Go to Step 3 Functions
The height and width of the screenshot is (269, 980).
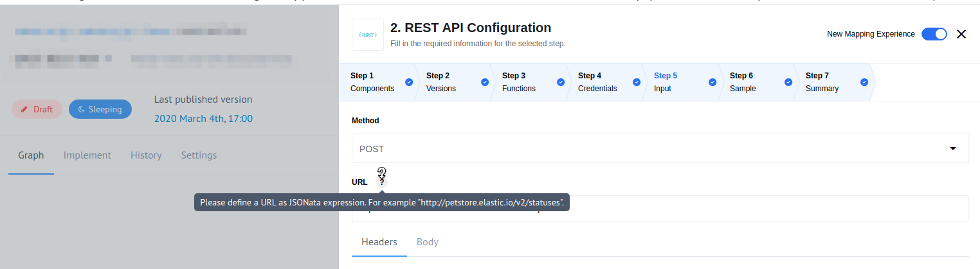point(523,82)
